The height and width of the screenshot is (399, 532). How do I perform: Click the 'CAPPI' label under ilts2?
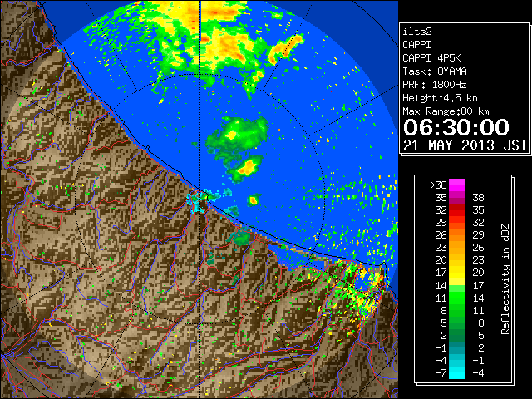(x=416, y=45)
